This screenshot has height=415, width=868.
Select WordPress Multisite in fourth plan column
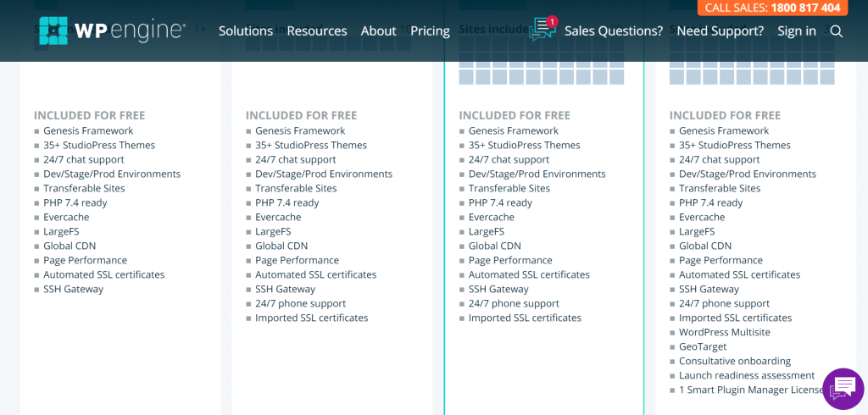click(x=725, y=332)
